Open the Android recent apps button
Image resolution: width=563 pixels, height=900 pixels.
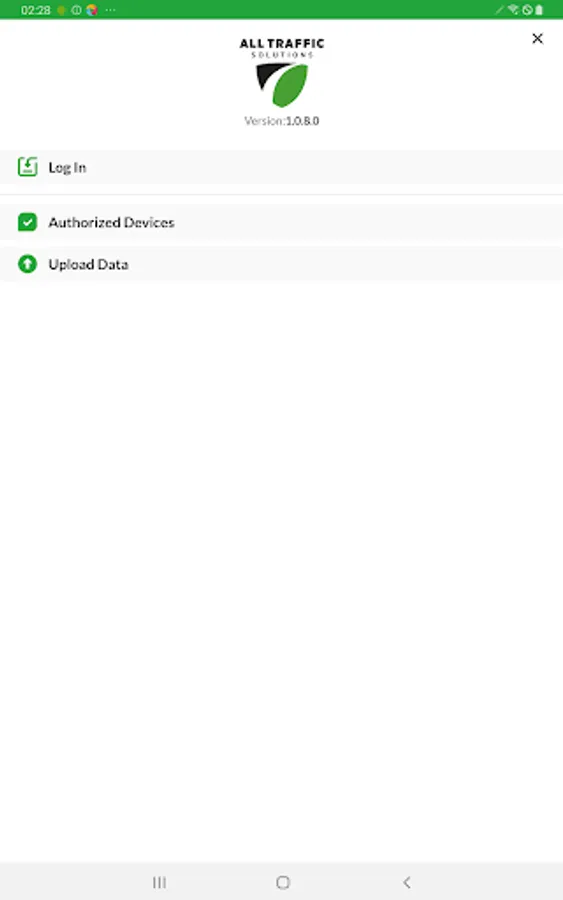(160, 882)
